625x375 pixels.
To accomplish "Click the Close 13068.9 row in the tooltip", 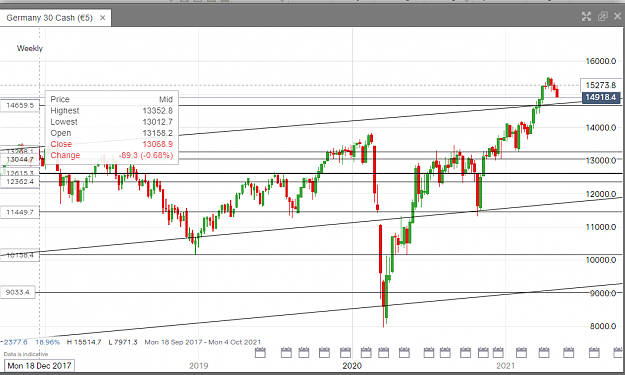I will (112, 144).
